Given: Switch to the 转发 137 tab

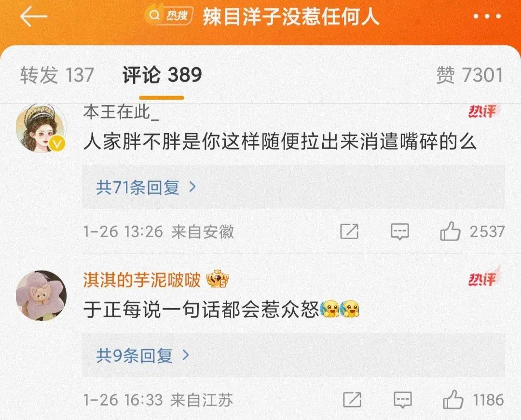Looking at the screenshot, I should [x=57, y=75].
